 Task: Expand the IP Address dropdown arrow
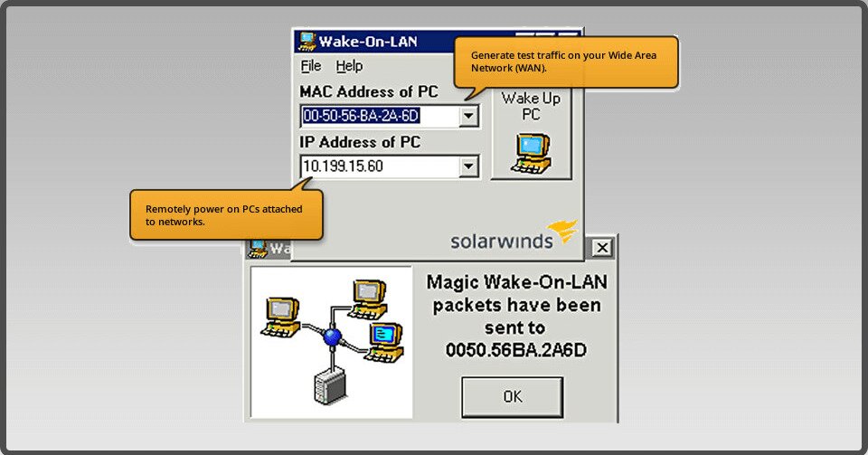(468, 166)
